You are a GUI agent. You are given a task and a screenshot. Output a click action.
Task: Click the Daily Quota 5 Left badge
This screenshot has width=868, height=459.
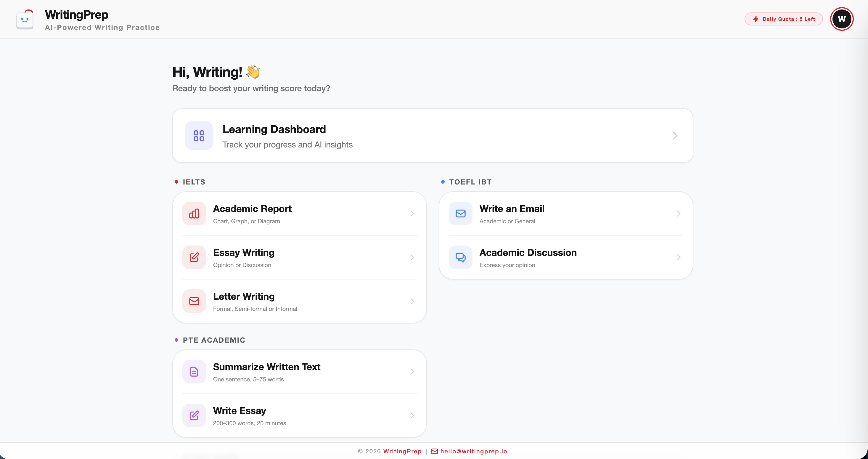pos(783,19)
